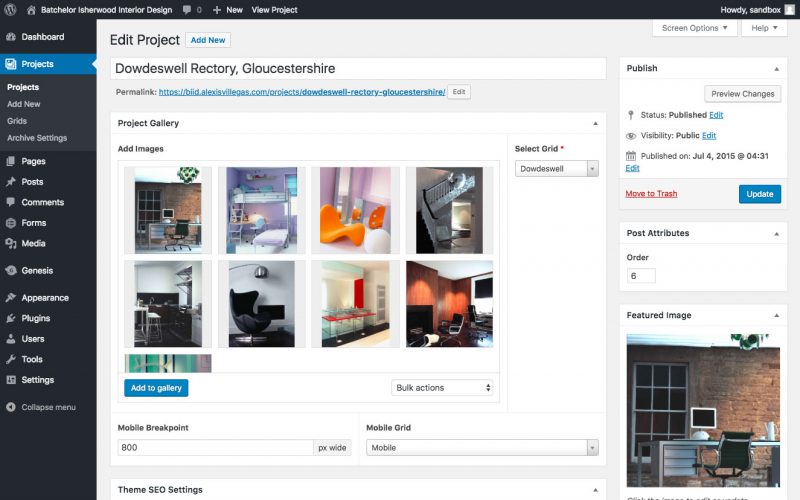Click Preview Changes button

coord(742,94)
